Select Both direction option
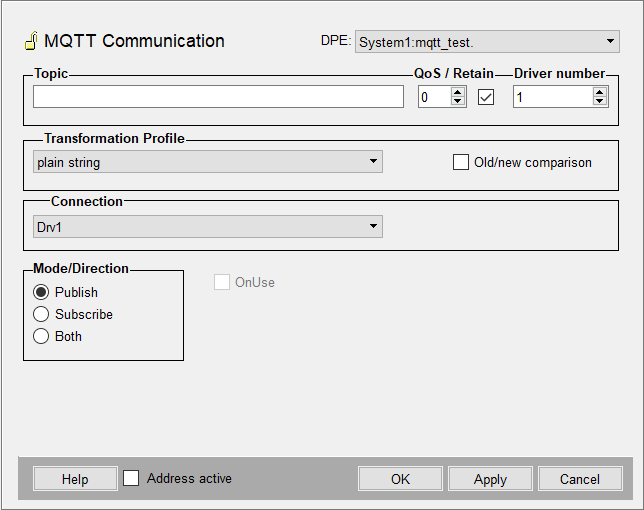 point(41,336)
